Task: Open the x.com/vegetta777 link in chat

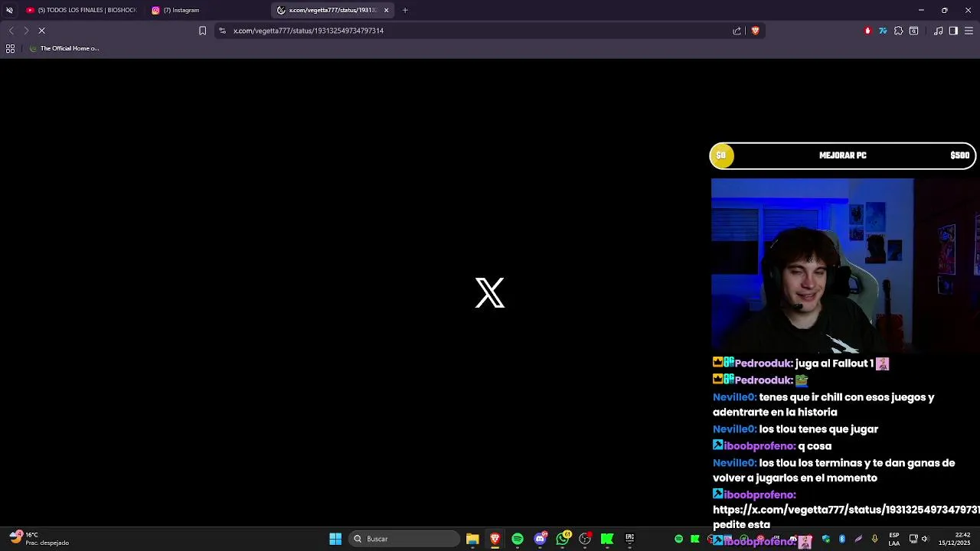Action: 846,510
